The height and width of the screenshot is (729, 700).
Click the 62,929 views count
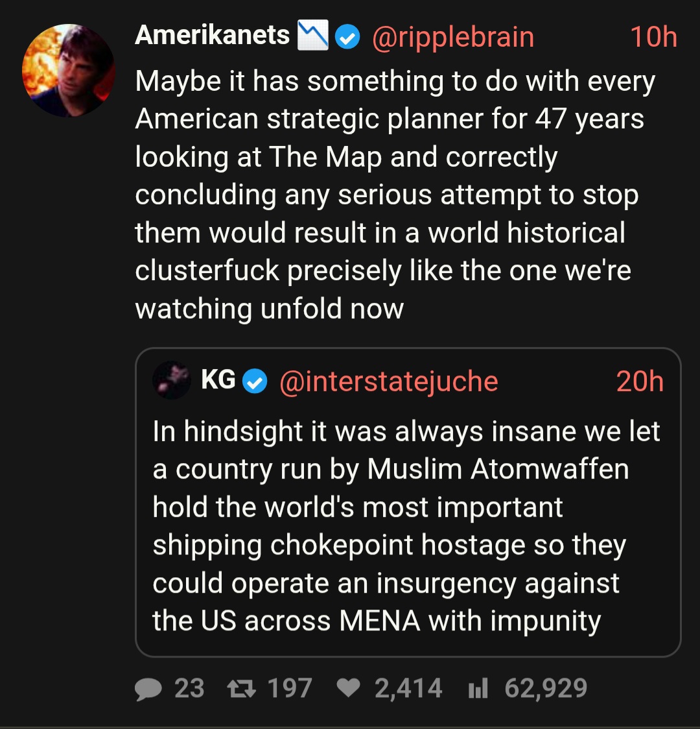546,689
